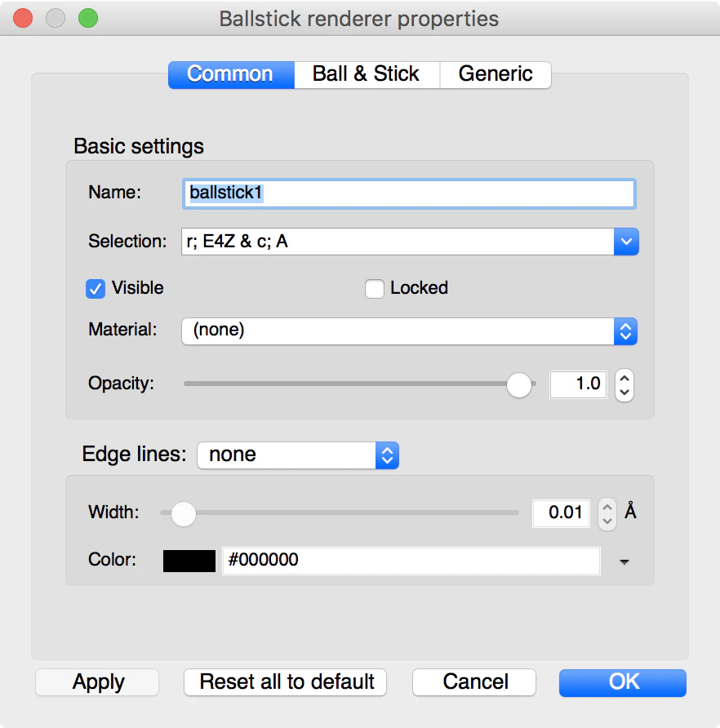Click the Name text field
Image resolution: width=720 pixels, height=728 pixels.
click(409, 193)
